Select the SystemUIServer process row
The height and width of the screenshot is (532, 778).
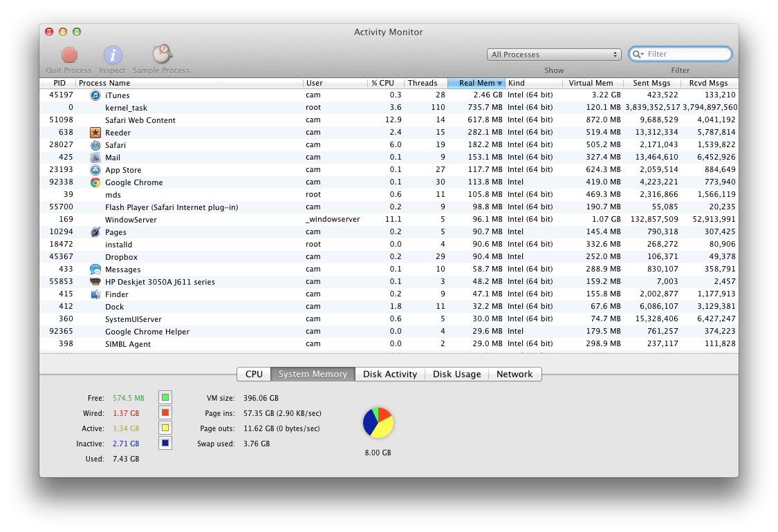tap(389, 319)
